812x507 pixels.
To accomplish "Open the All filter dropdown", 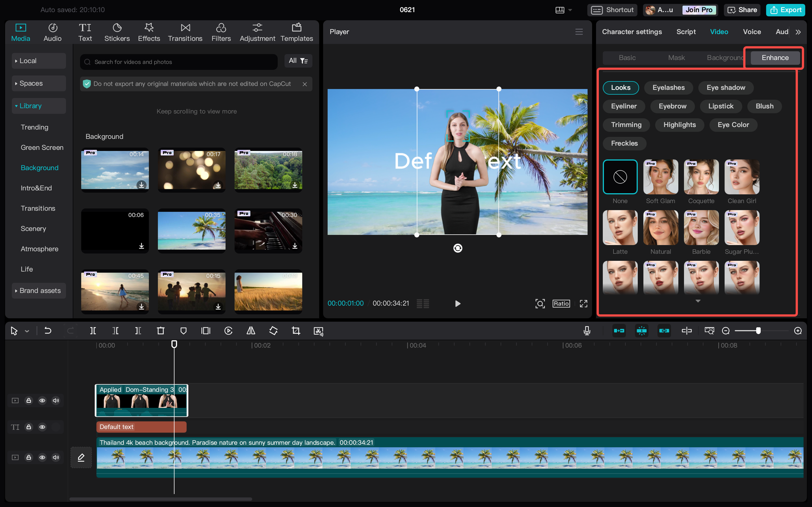I will 298,61.
